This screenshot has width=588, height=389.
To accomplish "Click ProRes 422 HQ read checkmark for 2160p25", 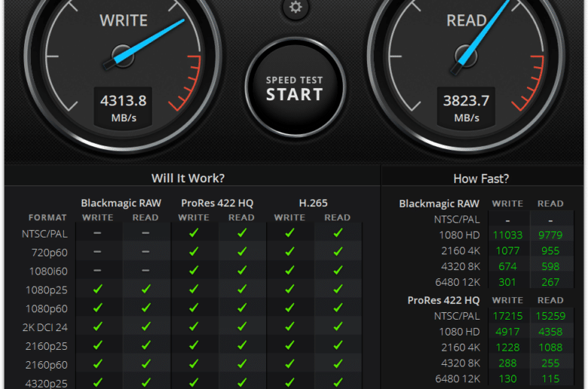I will coord(242,345).
